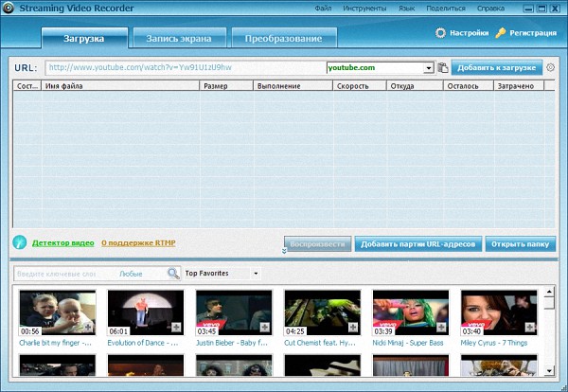This screenshot has width=568, height=392.
Task: Click the key icon for Регистрация
Action: tap(501, 33)
